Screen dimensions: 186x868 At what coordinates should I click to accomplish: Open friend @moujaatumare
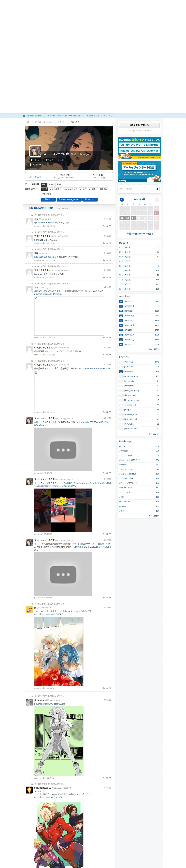pyautogui.click(x=131, y=376)
